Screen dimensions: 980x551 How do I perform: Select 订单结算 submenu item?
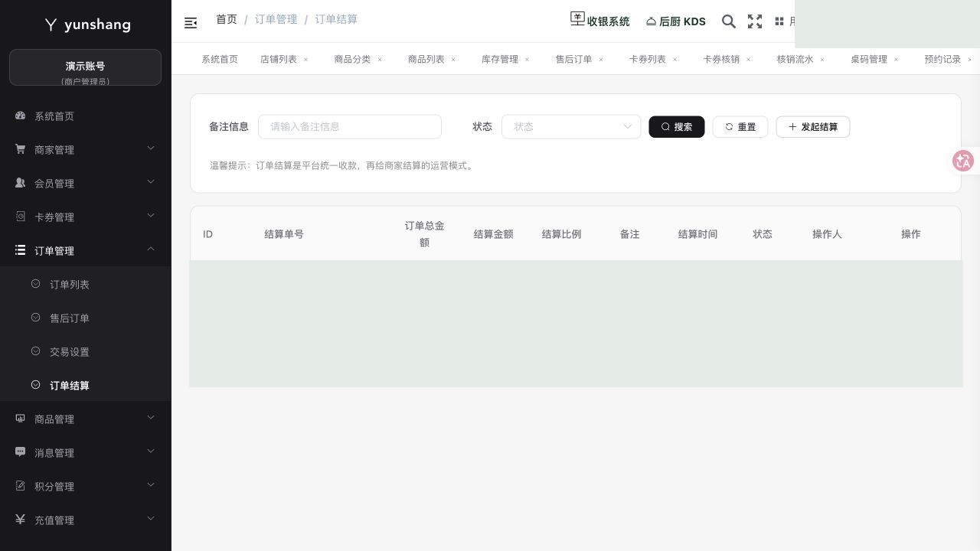tap(86, 386)
